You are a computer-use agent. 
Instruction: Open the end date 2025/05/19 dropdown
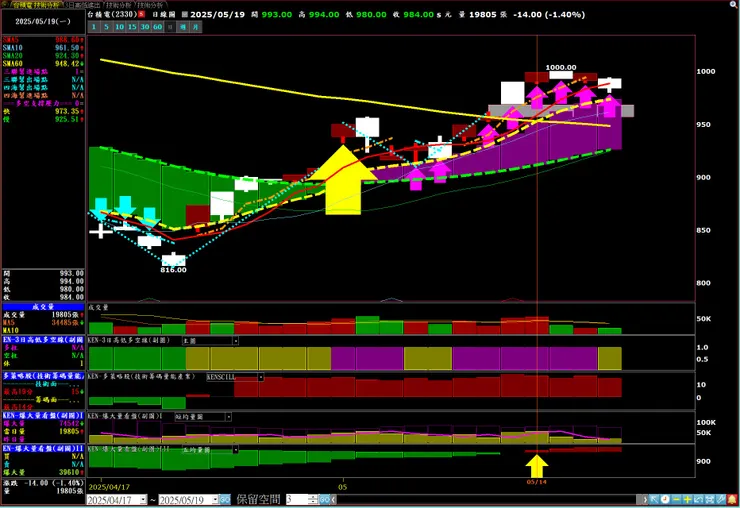point(215,500)
